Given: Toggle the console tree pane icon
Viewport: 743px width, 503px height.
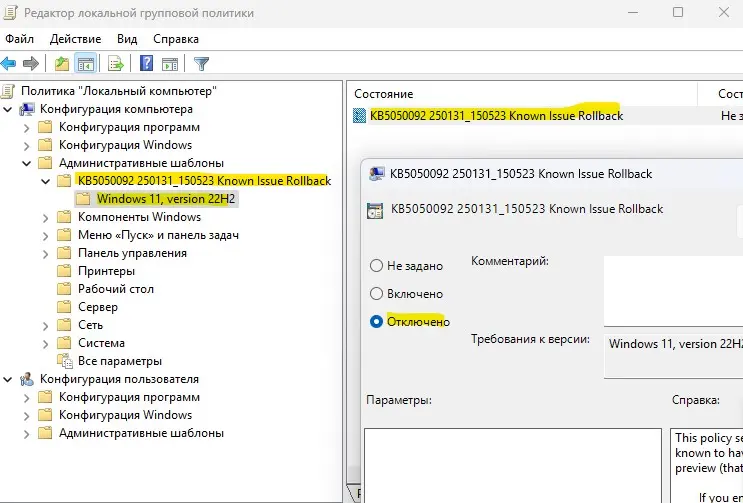Looking at the screenshot, I should click(86, 63).
